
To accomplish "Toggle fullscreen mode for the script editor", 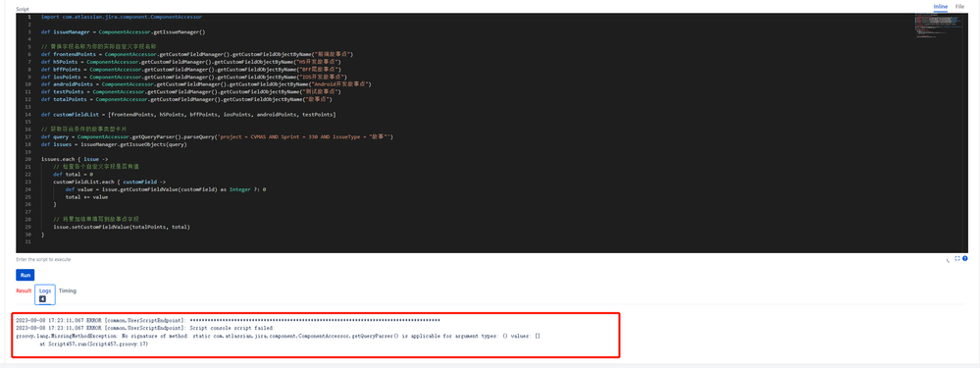I will point(956,258).
